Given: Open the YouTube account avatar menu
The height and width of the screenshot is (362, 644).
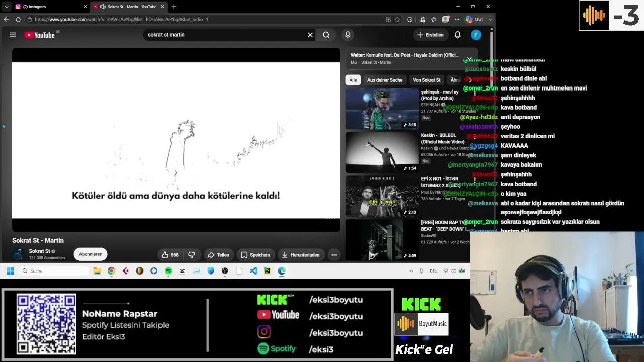Looking at the screenshot, I should [x=476, y=35].
